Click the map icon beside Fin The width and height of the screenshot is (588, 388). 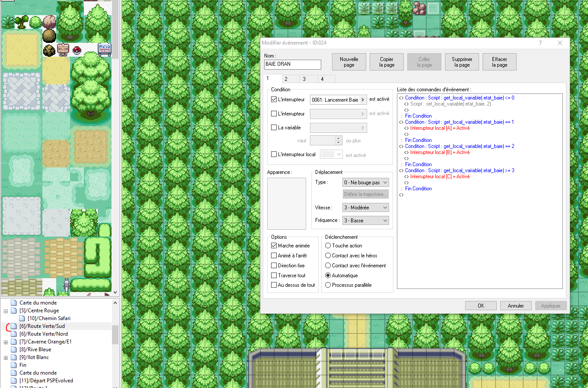point(14,365)
